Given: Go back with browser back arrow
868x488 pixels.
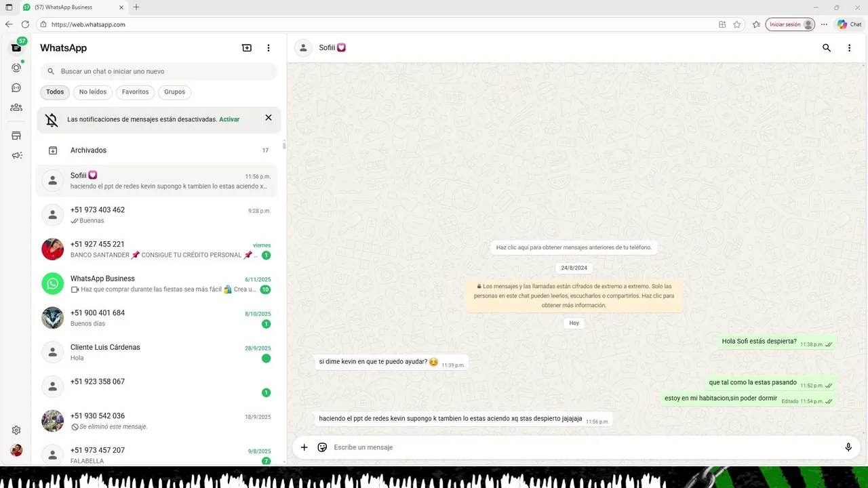Looking at the screenshot, I should [9, 24].
